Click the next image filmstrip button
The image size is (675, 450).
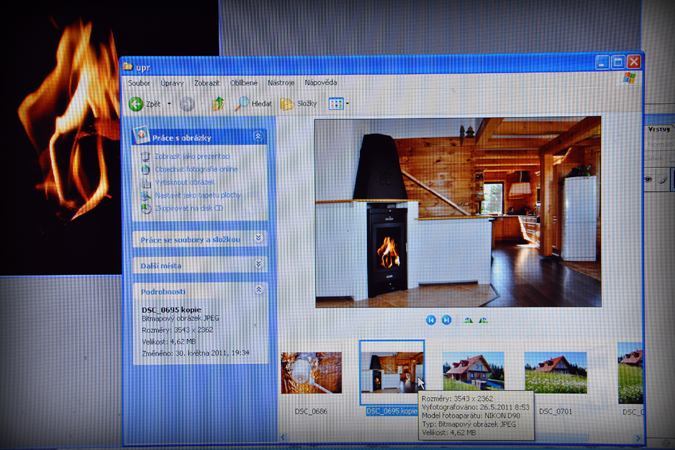[x=446, y=320]
